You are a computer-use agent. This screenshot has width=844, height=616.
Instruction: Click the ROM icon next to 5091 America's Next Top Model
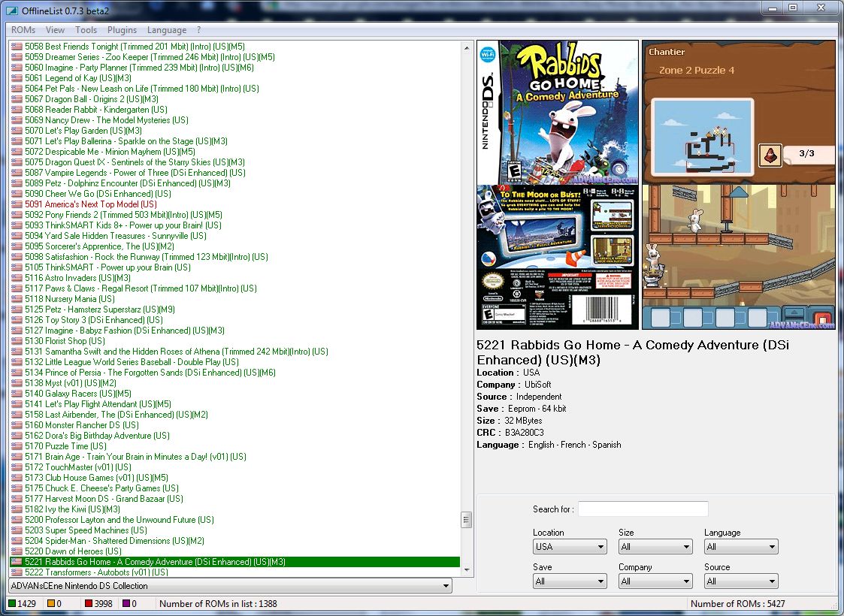(x=17, y=204)
